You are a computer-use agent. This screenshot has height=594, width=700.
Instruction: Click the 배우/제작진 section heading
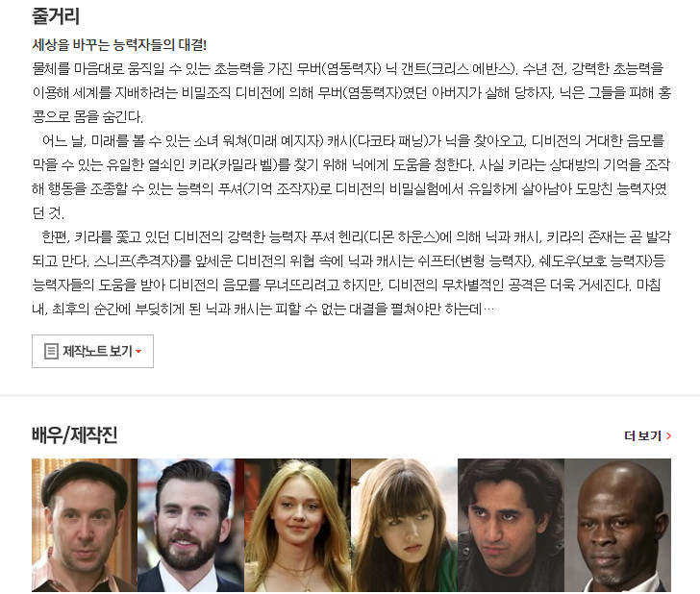tap(75, 434)
